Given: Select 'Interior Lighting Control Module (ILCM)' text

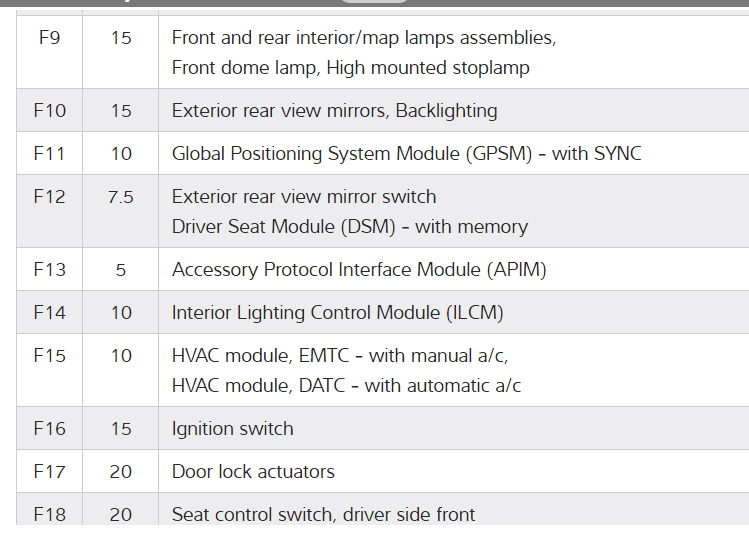Looking at the screenshot, I should point(337,313).
